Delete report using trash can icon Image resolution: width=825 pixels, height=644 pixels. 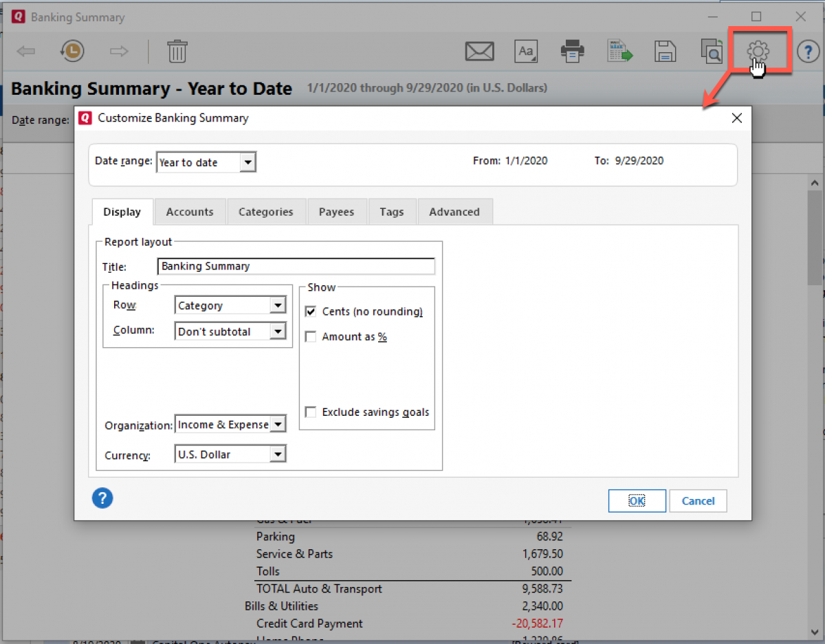coord(177,52)
